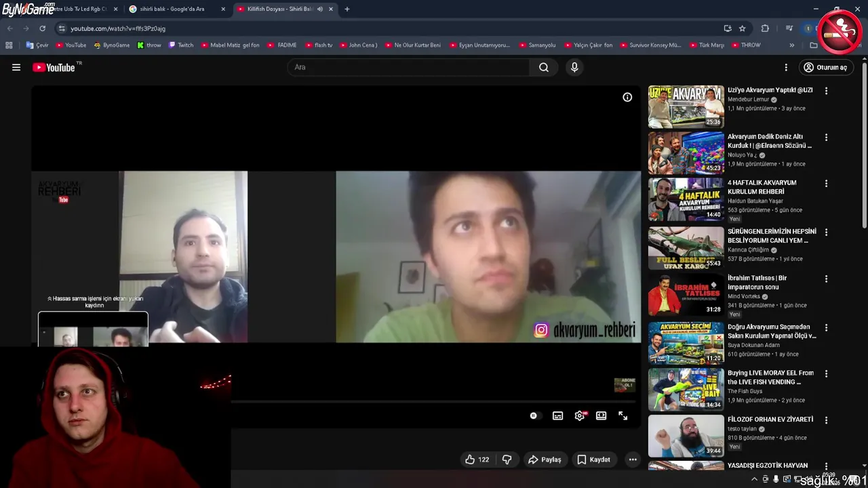The image size is (868, 488).
Task: Open the media control icon in the toolbar
Action: tap(789, 28)
